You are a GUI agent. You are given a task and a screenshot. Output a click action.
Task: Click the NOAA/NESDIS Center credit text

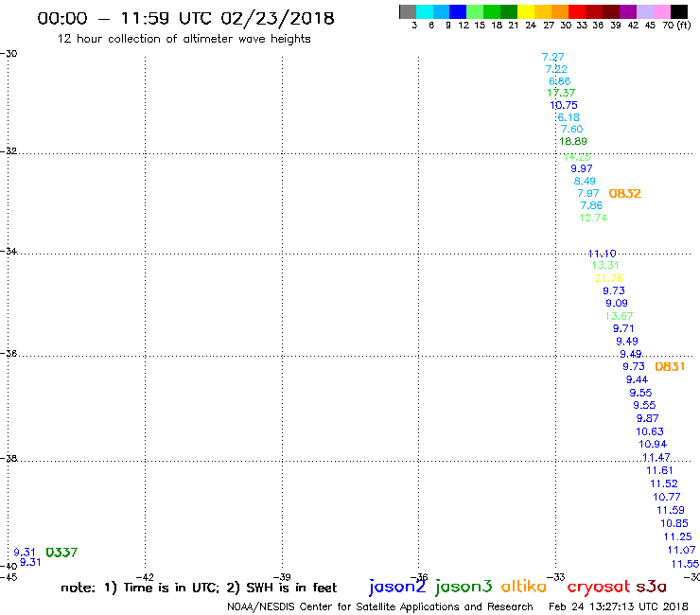pyautogui.click(x=380, y=607)
